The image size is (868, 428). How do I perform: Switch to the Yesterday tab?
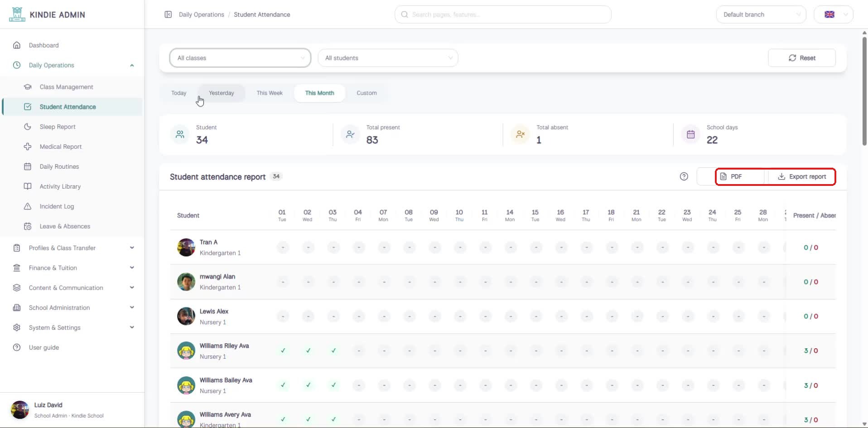click(x=222, y=93)
